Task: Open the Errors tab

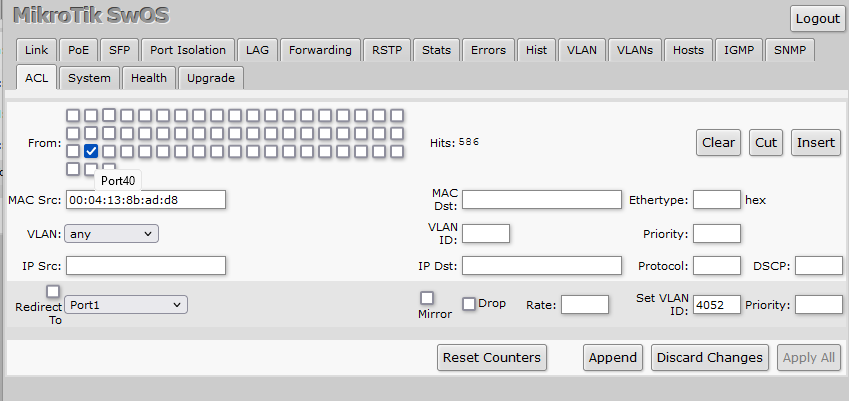Action: pyautogui.click(x=488, y=50)
